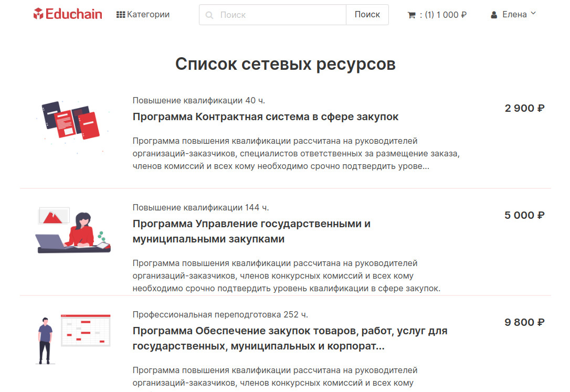Click the 2 900 ₽ price

tap(524, 109)
